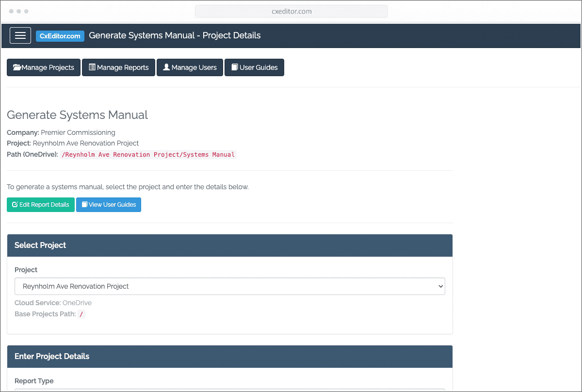Open the Report Type dropdown at bottom
This screenshot has height=392, width=582.
coord(229,389)
